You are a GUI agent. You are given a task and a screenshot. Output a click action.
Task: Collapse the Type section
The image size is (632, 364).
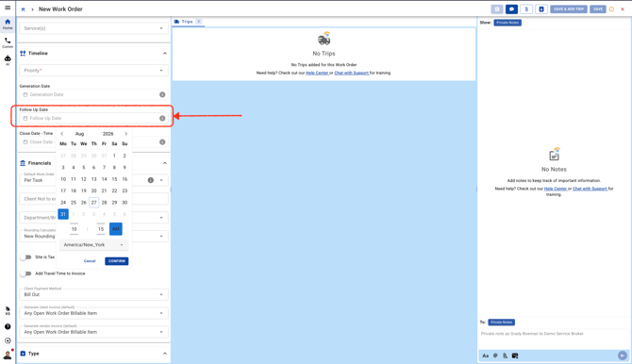164,354
